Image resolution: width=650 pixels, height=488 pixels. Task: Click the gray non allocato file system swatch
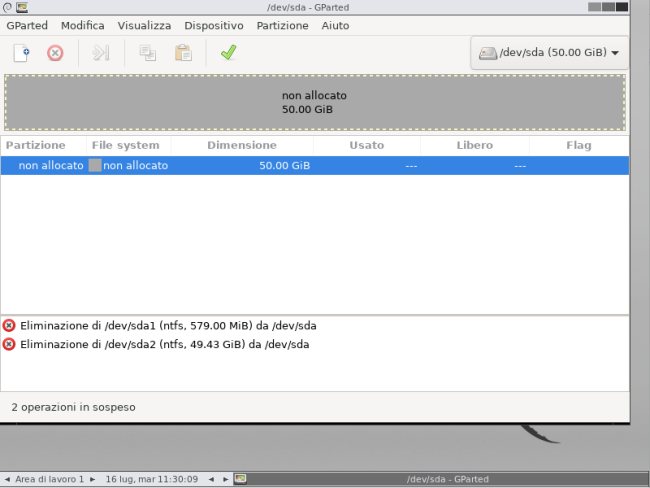point(95,165)
